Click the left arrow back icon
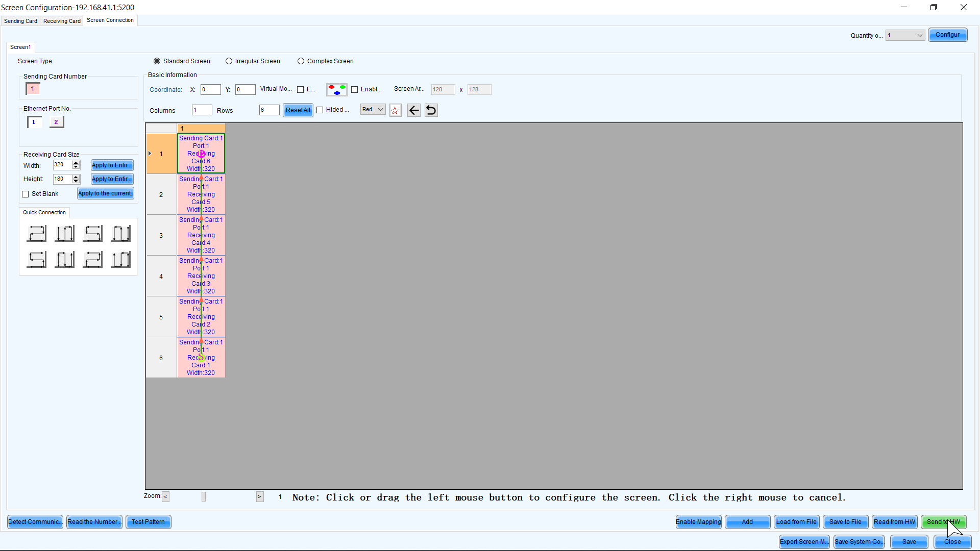 click(414, 110)
